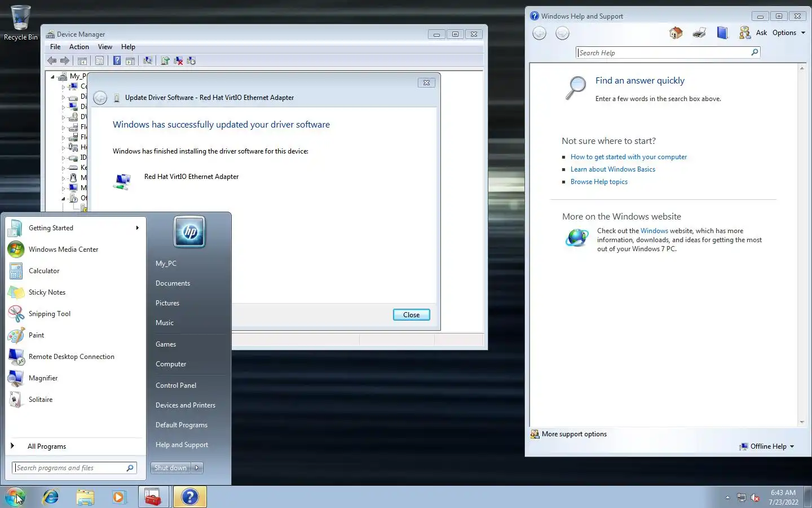Click the Forward arrow in Device Manager toolbar
The height and width of the screenshot is (508, 812).
[x=65, y=61]
